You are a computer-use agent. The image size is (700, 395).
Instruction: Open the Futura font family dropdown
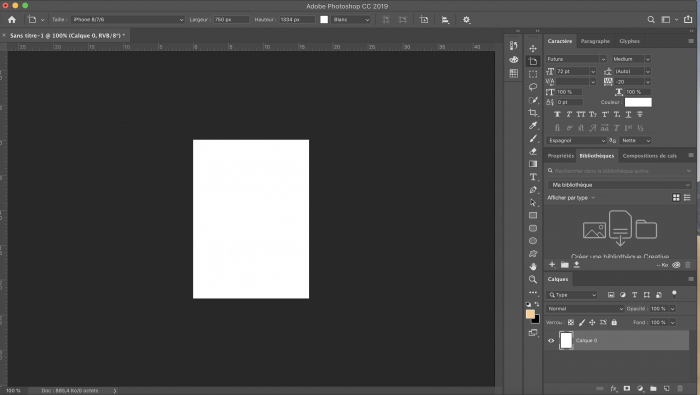click(576, 59)
